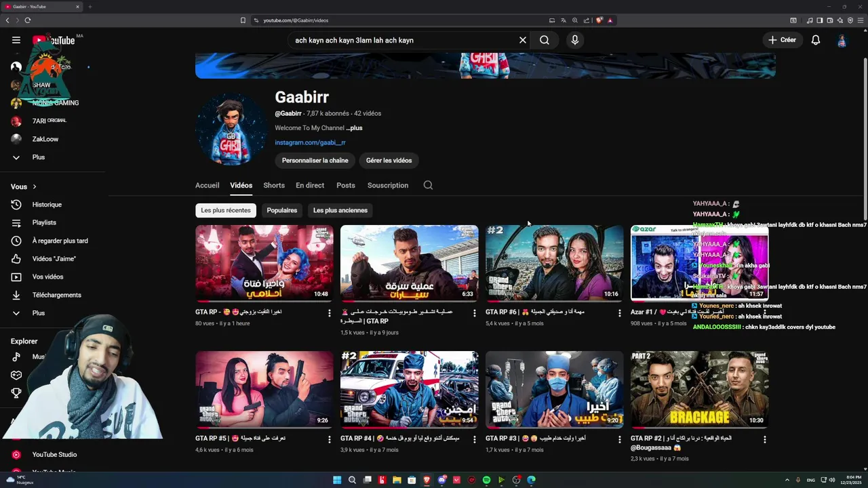
Task: Open ambulance GTA RP #4 thumbnail
Action: [x=410, y=389]
